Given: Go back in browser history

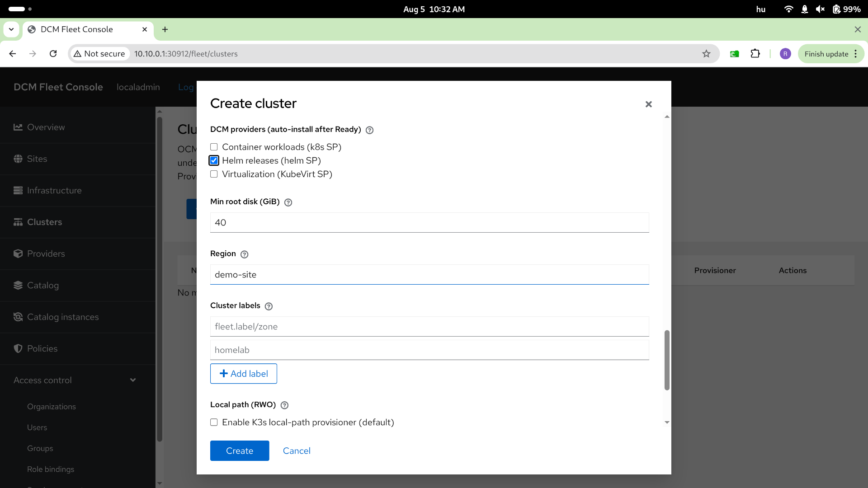Looking at the screenshot, I should (13, 54).
